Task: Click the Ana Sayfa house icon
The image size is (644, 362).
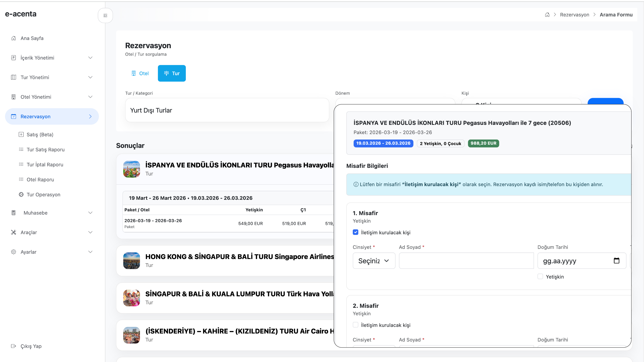Action: coord(14,38)
